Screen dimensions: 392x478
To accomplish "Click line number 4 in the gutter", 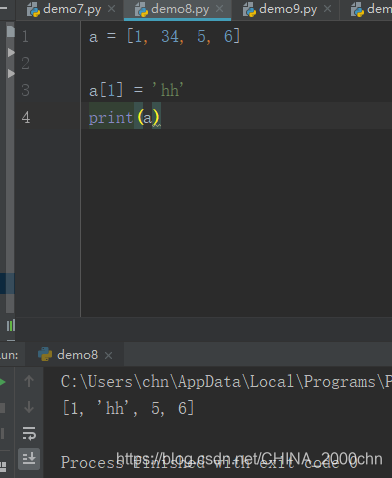I will point(26,118).
